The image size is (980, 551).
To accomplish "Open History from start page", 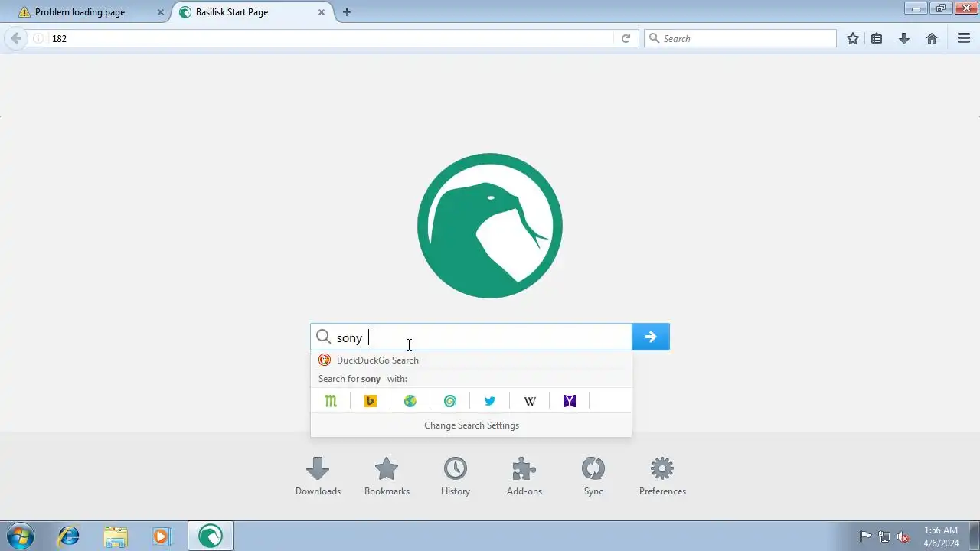I will tap(456, 477).
